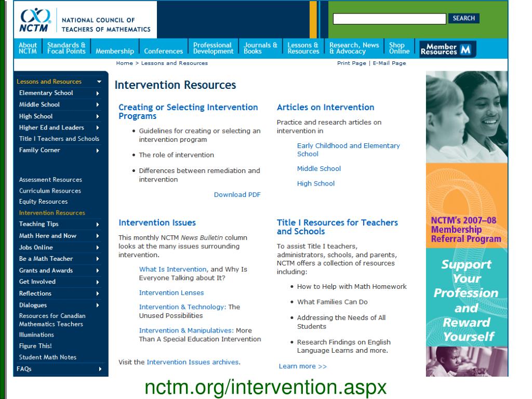
Task: Click Download PDF link
Action: click(237, 195)
